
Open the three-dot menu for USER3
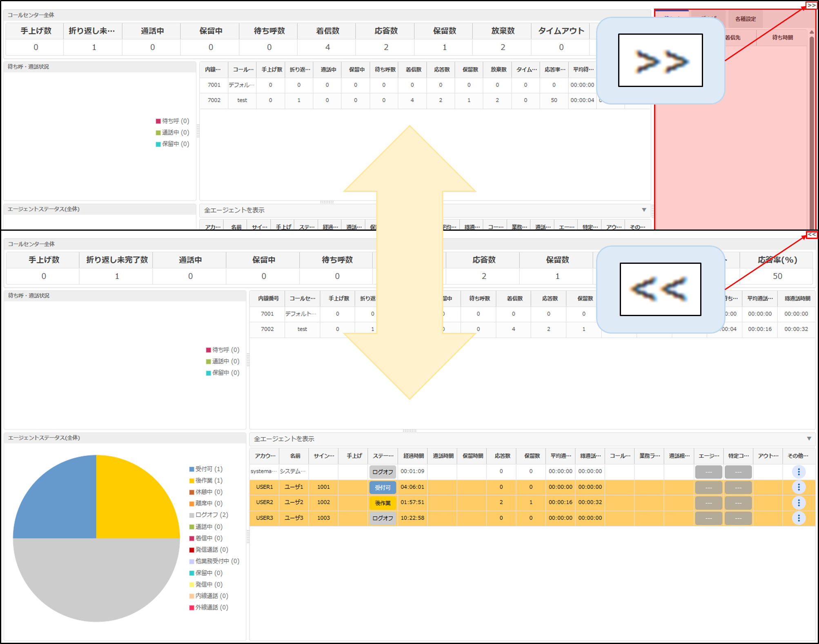[799, 518]
